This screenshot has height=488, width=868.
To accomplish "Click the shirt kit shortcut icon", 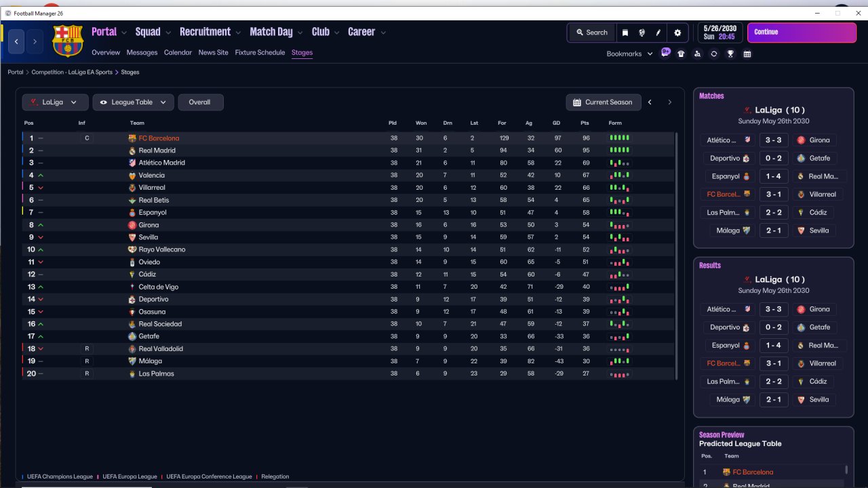I will 681,54.
